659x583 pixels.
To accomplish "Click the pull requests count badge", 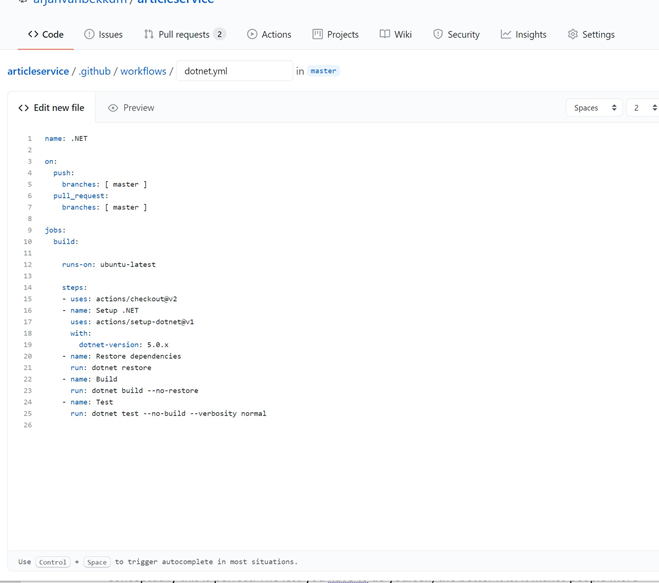I will 219,34.
